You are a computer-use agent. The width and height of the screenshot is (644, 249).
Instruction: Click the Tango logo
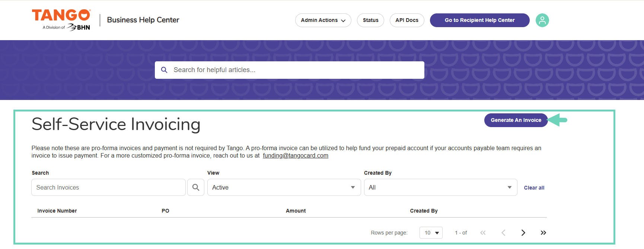(61, 20)
